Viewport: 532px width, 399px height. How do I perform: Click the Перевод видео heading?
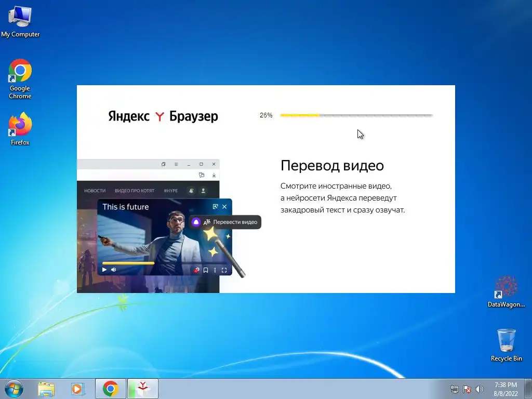pyautogui.click(x=332, y=166)
